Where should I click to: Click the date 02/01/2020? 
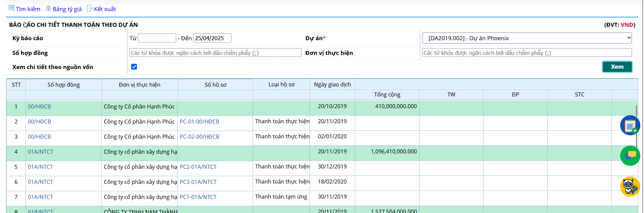tap(332, 136)
